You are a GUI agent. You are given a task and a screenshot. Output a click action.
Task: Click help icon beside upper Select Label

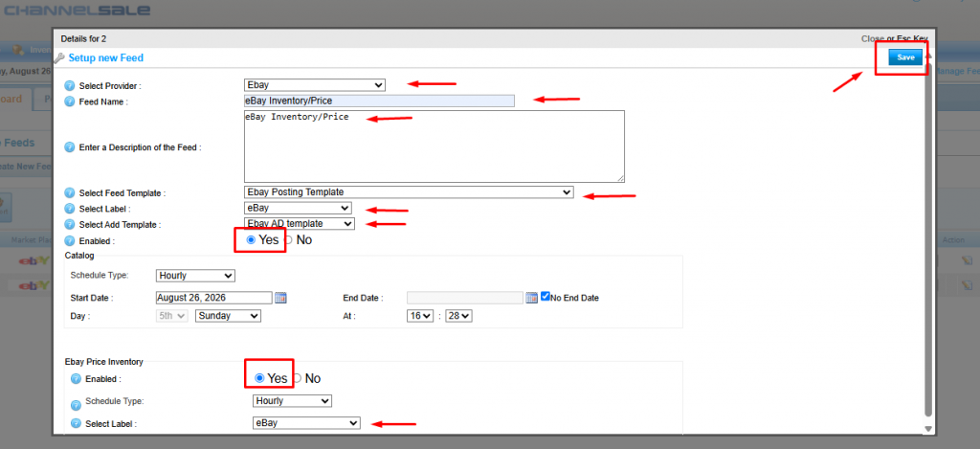69,209
